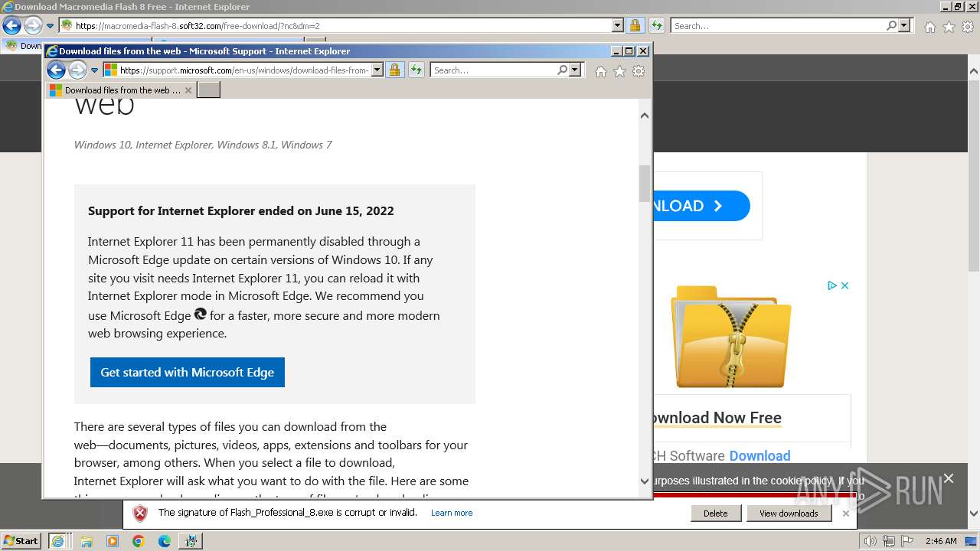Click security lock icon in Support window
Viewport: 980px width, 551px height.
[x=394, y=70]
